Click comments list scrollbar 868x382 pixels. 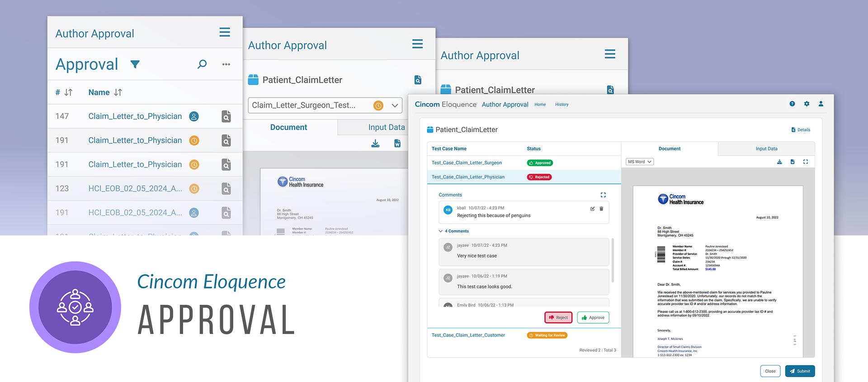[613, 260]
